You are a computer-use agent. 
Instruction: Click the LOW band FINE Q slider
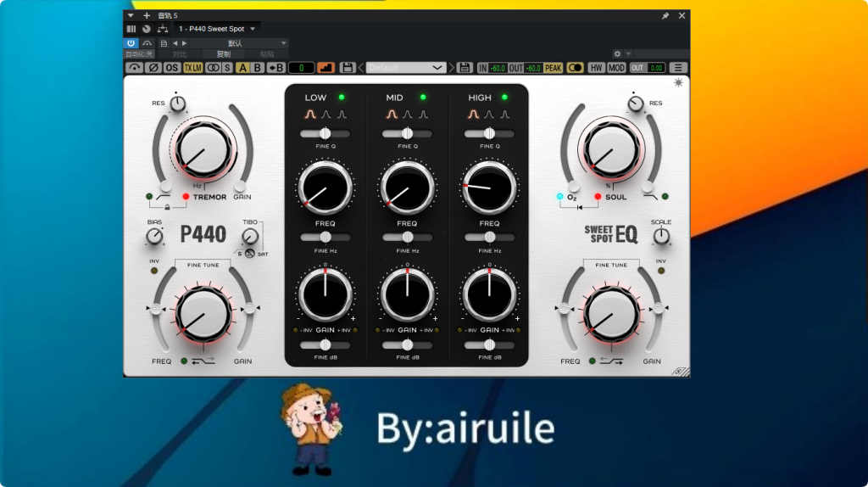[325, 133]
